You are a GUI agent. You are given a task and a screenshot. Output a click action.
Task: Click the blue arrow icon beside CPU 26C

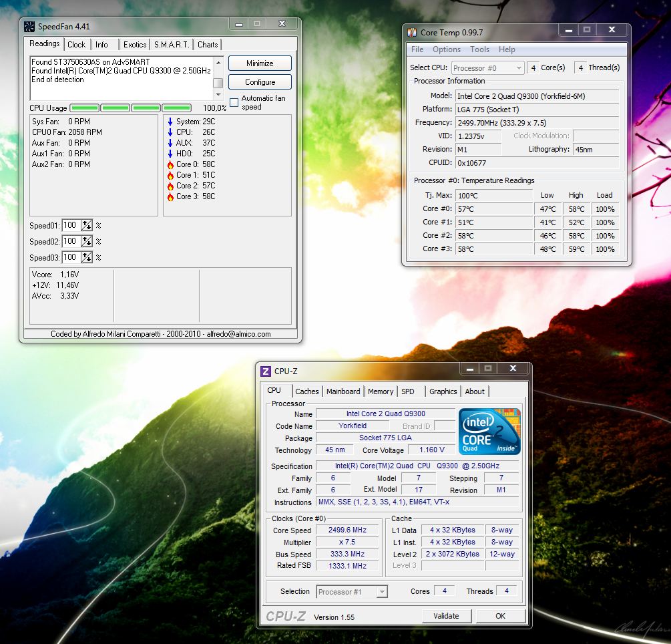(170, 132)
